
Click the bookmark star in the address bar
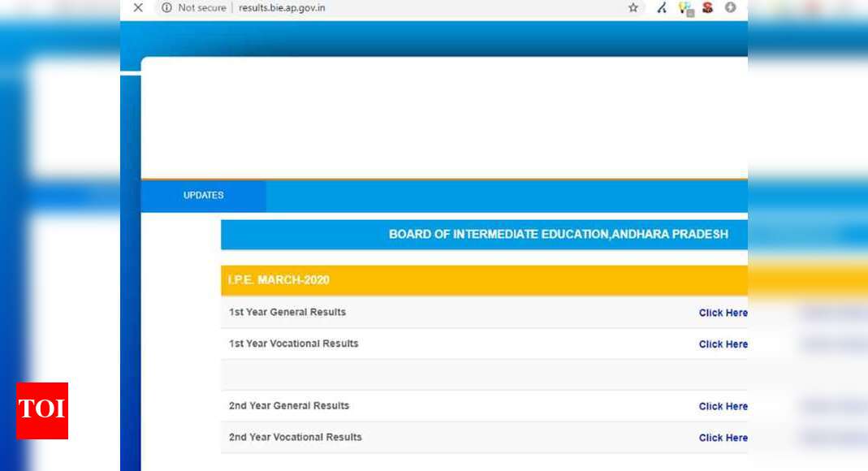click(x=632, y=8)
